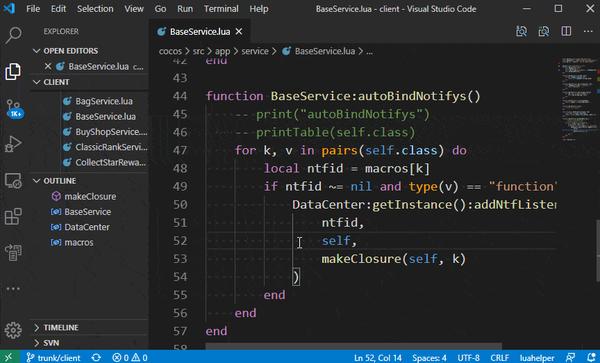Image resolution: width=600 pixels, height=363 pixels.
Task: Jump to BaseService symbol in Outline
Action: tap(87, 212)
